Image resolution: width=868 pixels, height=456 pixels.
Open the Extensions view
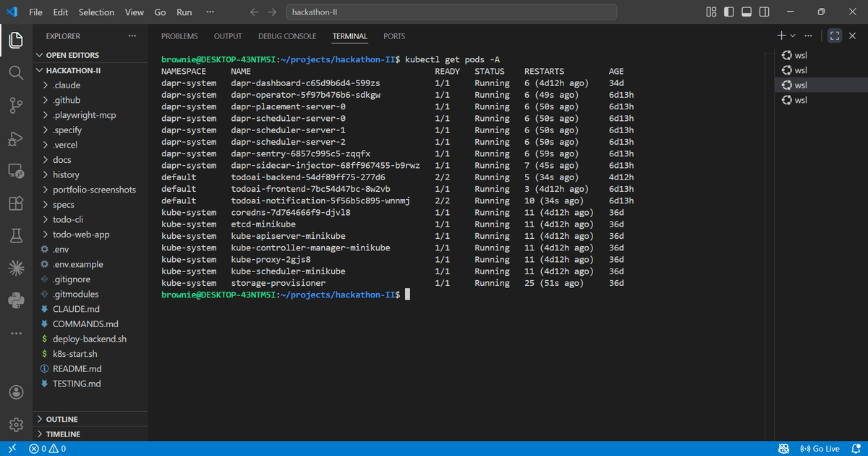[16, 203]
